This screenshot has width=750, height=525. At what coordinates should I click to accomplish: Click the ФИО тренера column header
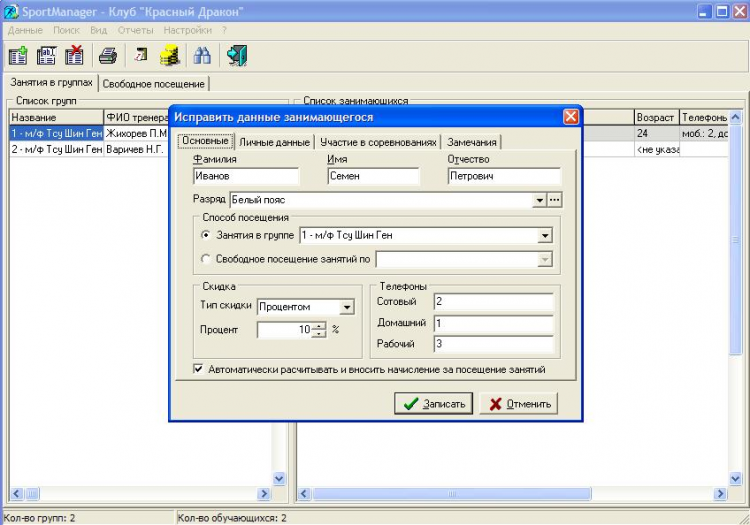click(136, 117)
